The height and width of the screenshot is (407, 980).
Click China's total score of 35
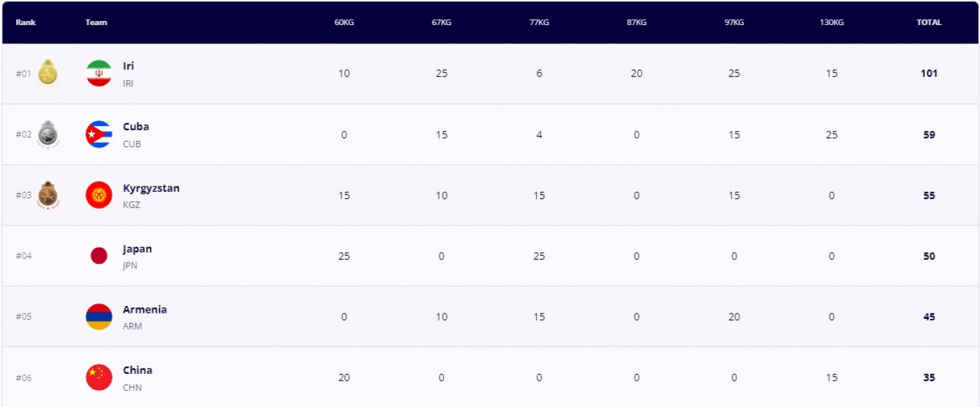coord(929,377)
